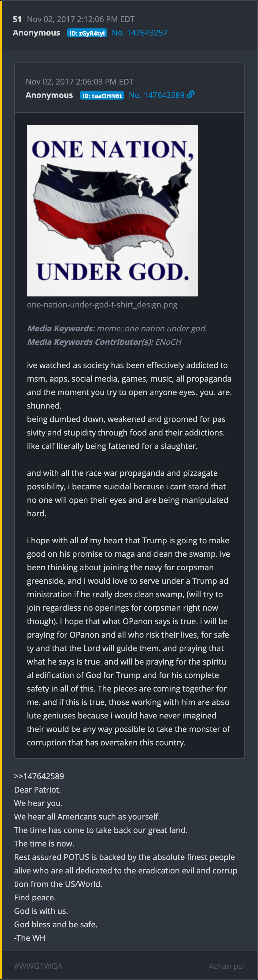The width and height of the screenshot is (258, 980).
Task: Open quoted post link No. 147642589
Action: 157,95
